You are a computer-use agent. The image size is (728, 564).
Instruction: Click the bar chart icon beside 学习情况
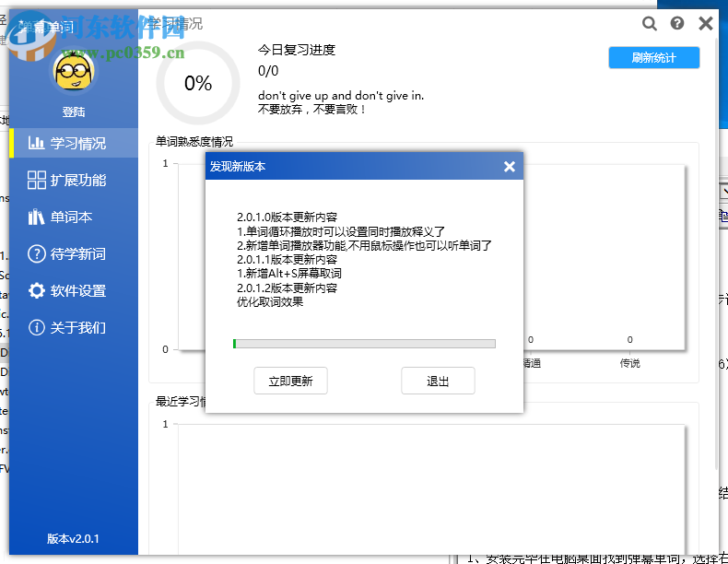pyautogui.click(x=36, y=143)
